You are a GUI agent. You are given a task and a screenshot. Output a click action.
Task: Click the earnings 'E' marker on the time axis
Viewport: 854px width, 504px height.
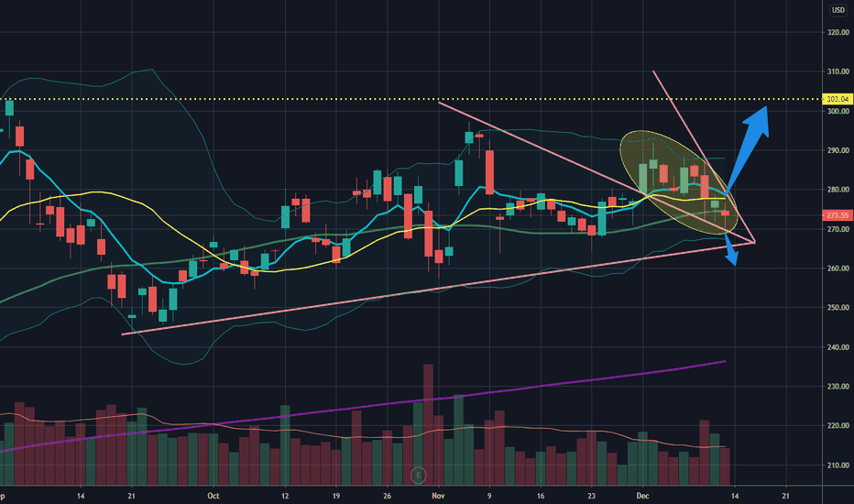418,475
